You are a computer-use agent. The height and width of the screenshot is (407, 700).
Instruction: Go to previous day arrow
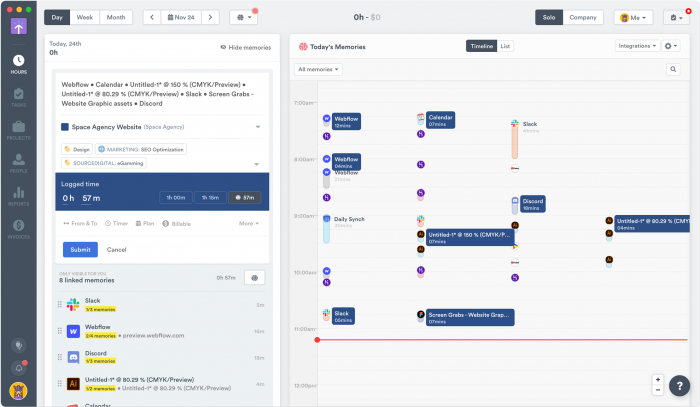tap(152, 17)
